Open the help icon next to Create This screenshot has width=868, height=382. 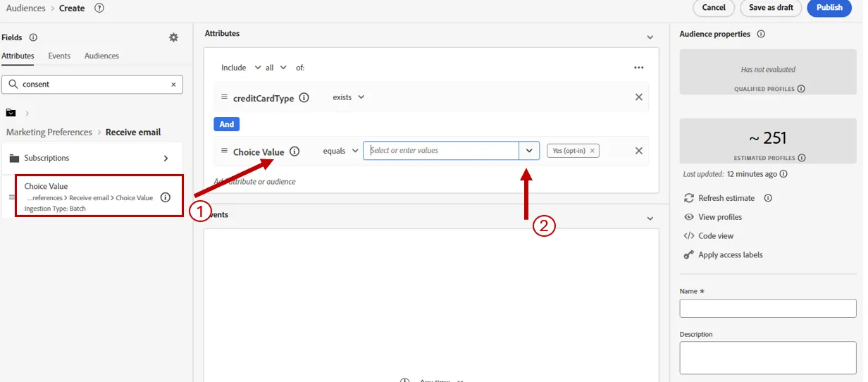tap(99, 8)
